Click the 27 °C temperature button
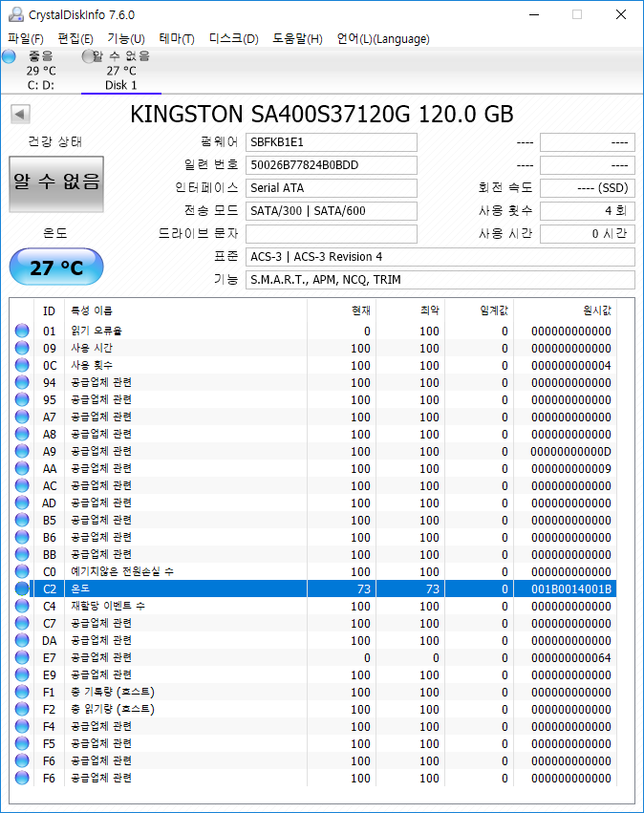 point(56,267)
